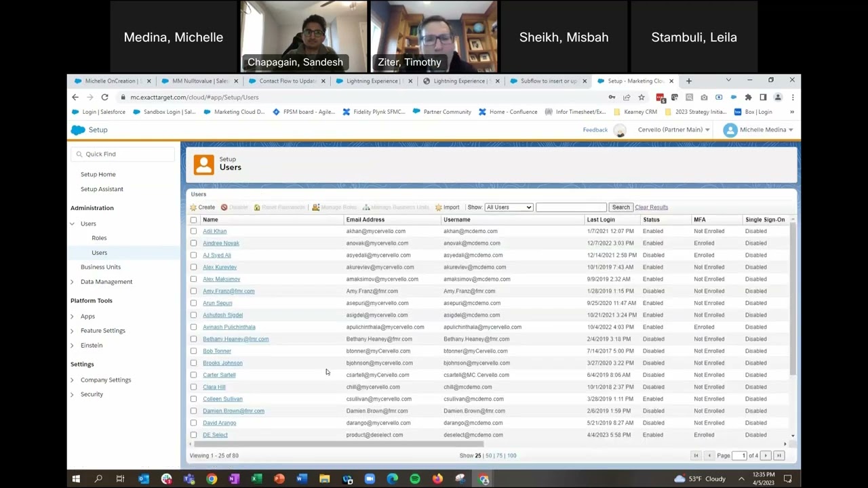
Task: Open Firefox from the taskbar
Action: pyautogui.click(x=437, y=479)
